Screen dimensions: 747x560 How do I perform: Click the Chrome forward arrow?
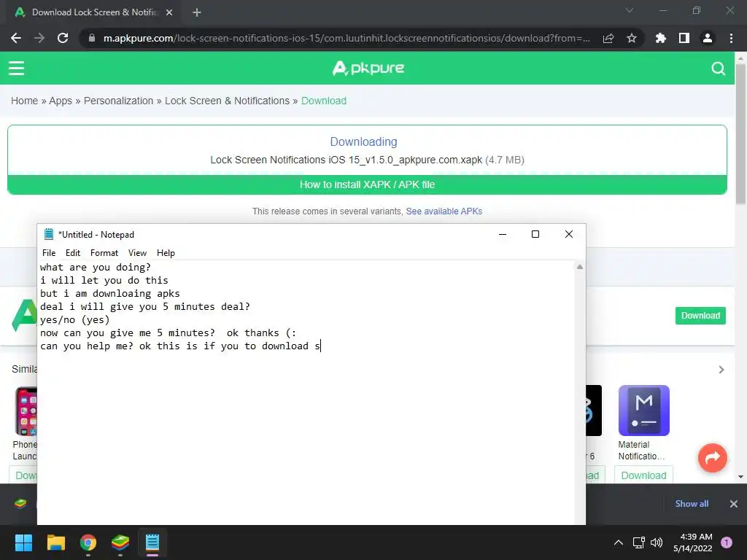click(39, 38)
